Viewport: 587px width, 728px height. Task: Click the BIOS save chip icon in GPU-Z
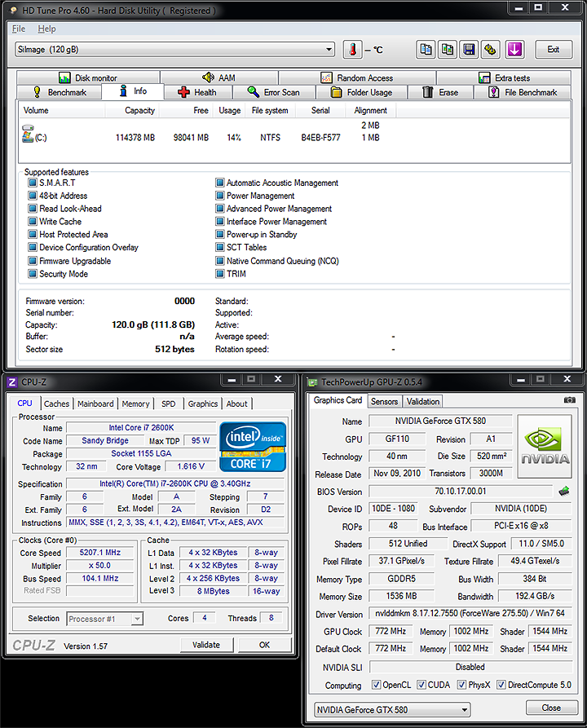pyautogui.click(x=564, y=492)
